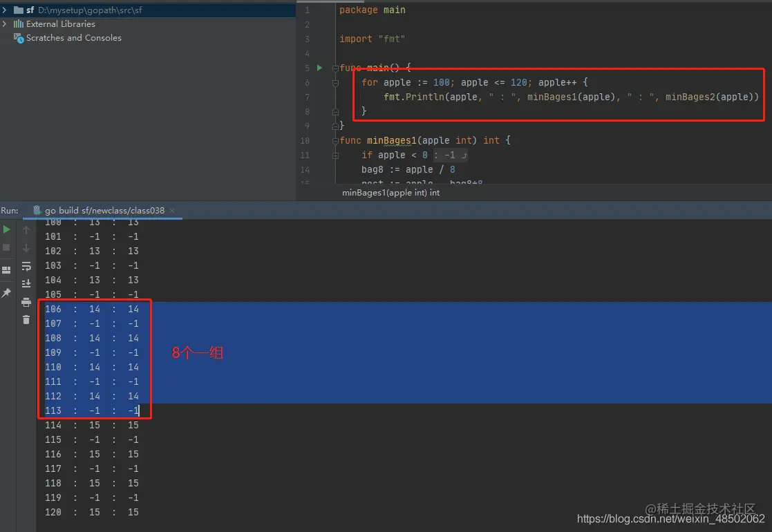Viewport: 772px width, 532px height.
Task: Click console output row starting with 108
Action: click(92, 338)
